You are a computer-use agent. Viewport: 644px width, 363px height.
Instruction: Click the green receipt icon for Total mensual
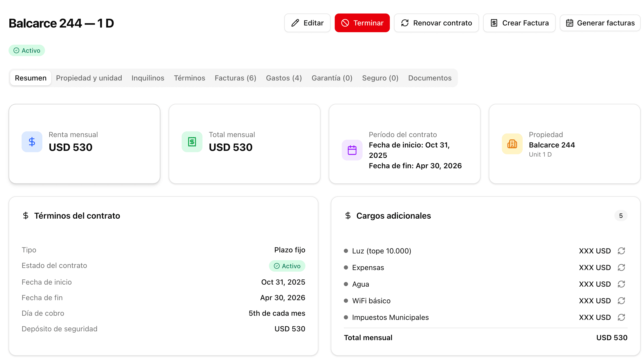pyautogui.click(x=192, y=142)
